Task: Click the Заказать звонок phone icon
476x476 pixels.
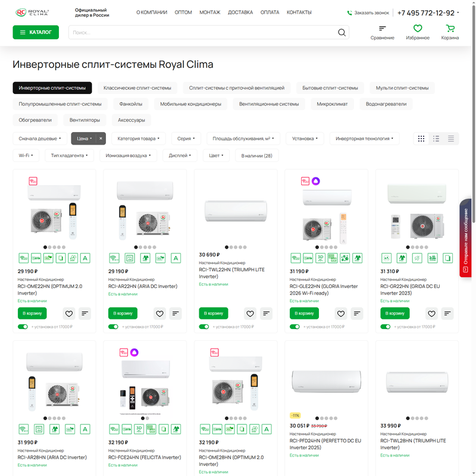Action: pos(349,12)
